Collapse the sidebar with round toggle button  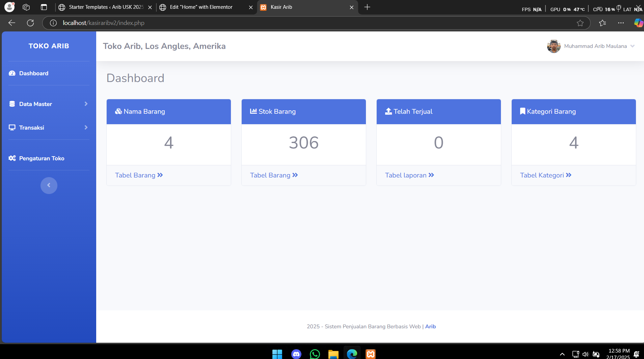coord(49,185)
